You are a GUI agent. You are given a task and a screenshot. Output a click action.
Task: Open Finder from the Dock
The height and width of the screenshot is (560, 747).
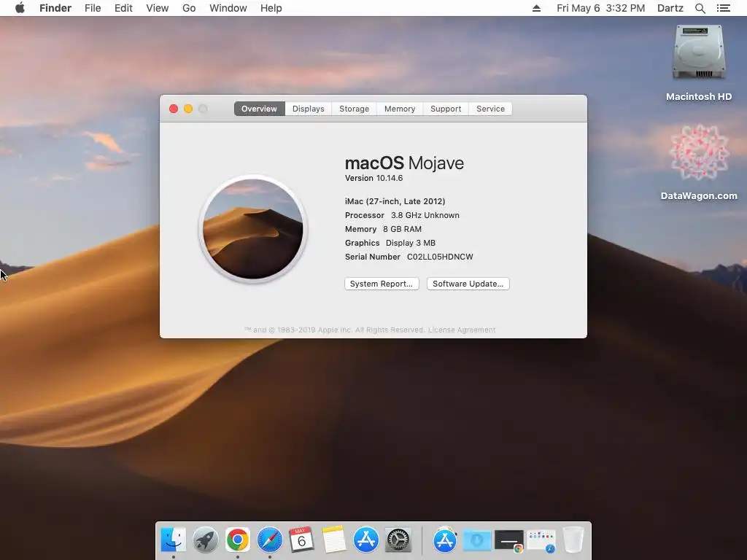174,540
